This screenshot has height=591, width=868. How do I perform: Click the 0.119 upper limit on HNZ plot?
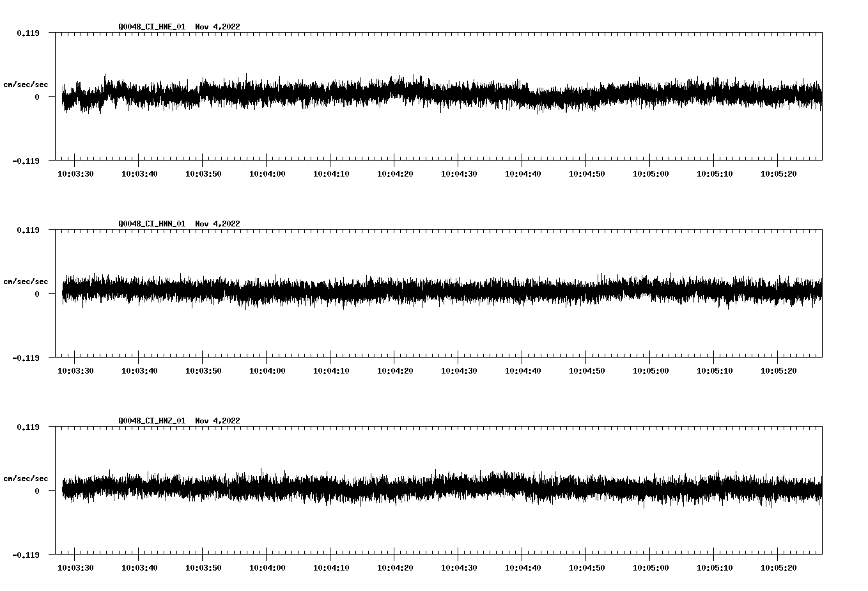[x=27, y=427]
